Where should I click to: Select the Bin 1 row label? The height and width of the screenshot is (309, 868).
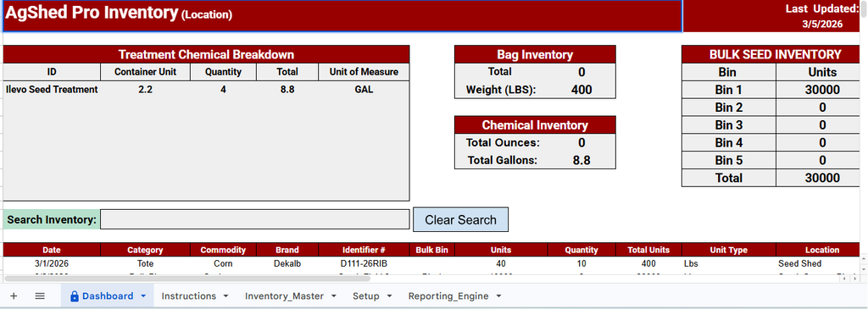click(728, 90)
